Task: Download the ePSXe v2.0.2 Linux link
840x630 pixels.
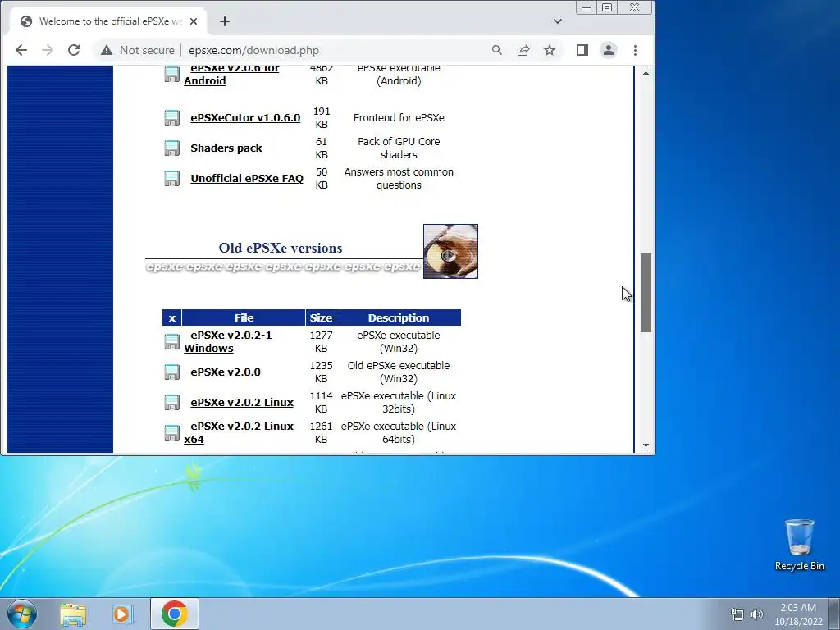Action: click(242, 402)
